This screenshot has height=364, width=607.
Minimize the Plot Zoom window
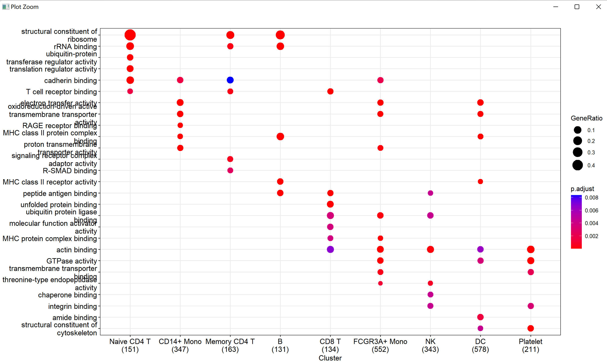pyautogui.click(x=556, y=7)
